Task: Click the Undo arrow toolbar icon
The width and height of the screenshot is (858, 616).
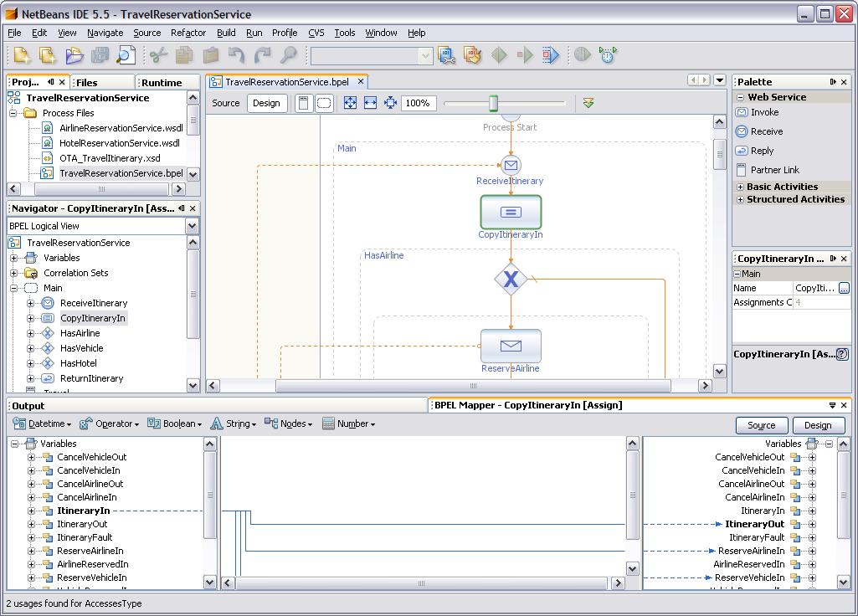Action: 236,54
